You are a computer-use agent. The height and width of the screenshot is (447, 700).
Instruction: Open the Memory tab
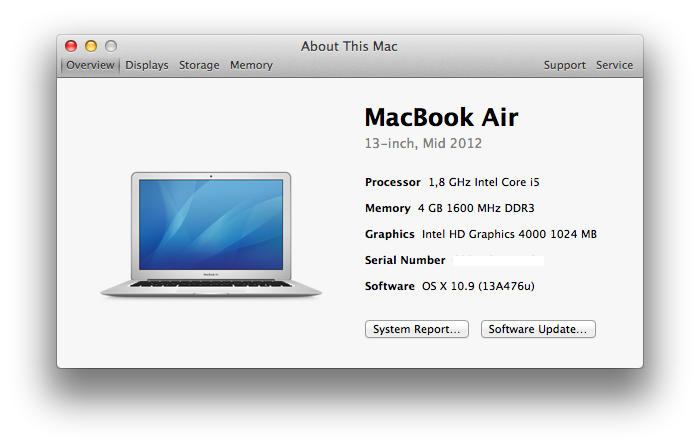(x=251, y=65)
